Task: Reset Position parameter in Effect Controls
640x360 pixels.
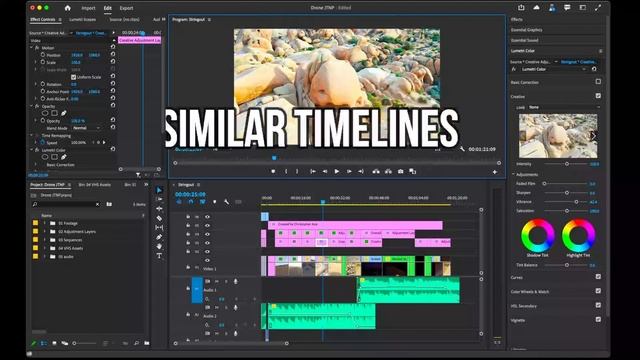Action: click(x=113, y=54)
